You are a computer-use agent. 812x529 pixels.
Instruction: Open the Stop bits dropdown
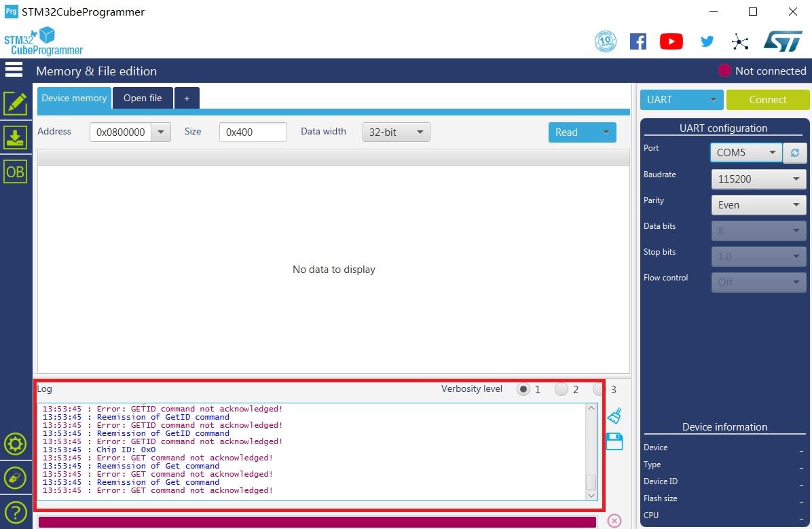point(758,257)
